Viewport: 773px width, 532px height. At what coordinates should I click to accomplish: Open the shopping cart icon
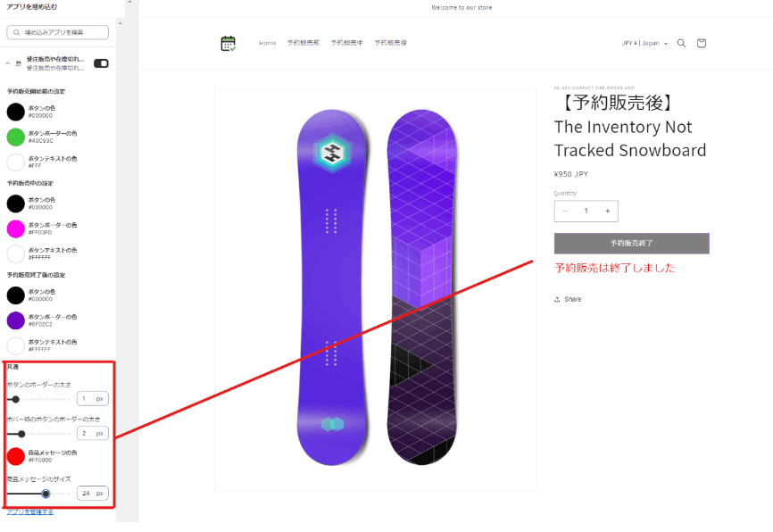point(701,44)
